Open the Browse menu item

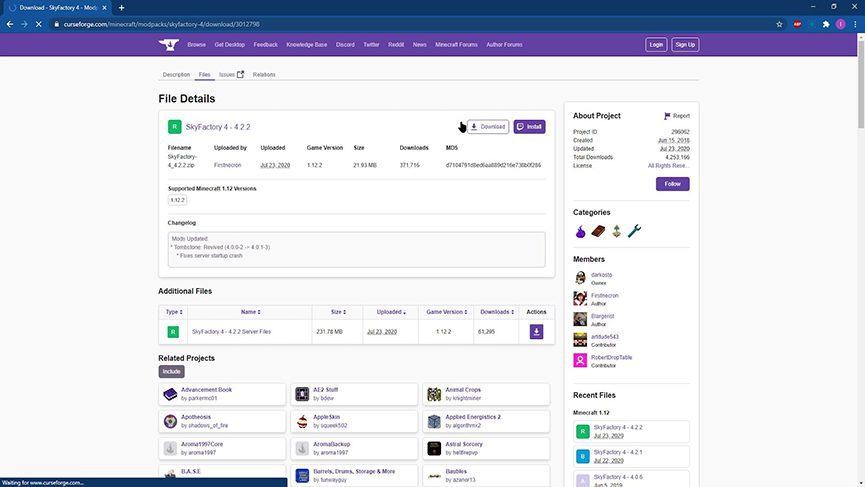(x=196, y=45)
